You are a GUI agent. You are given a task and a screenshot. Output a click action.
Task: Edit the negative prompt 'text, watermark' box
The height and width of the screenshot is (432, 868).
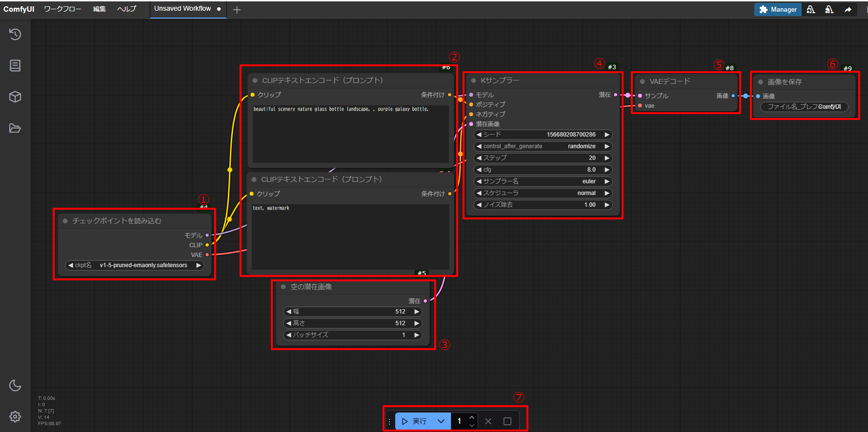tap(350, 236)
